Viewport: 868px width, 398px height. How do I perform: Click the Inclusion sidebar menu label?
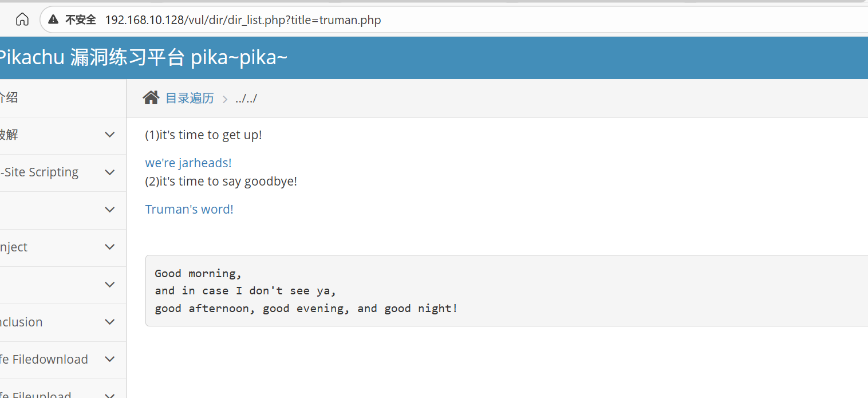point(22,322)
